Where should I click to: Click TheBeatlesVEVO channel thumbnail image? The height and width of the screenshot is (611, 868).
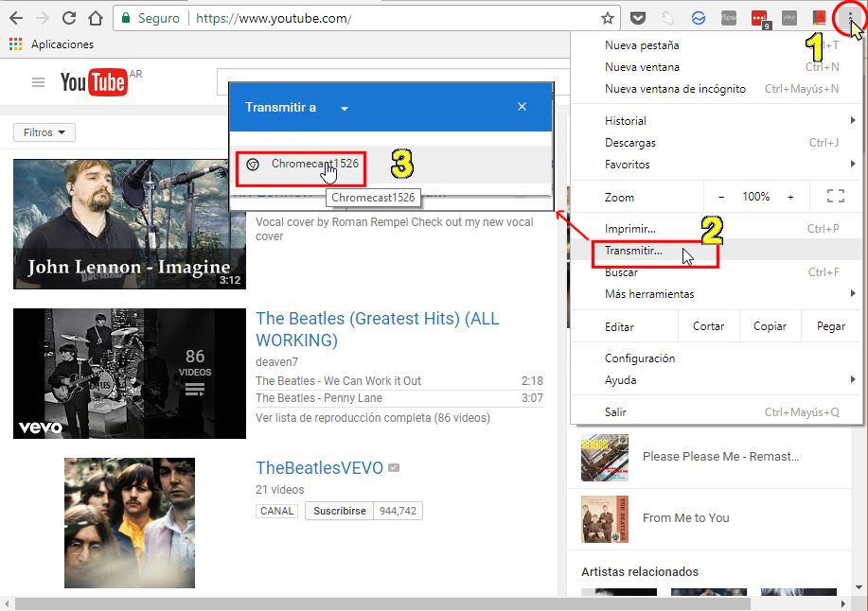130,523
